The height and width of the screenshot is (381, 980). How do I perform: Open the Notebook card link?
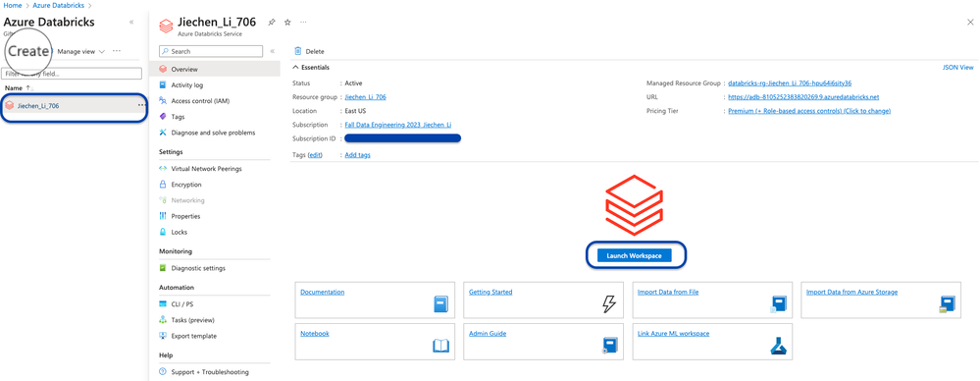pos(315,334)
